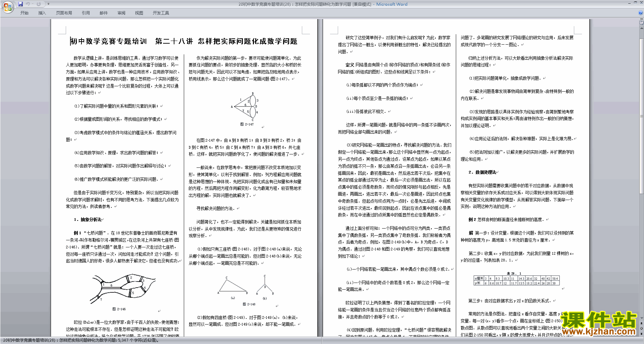
Task: Select the 引用 ribbon tab
Action: (x=86, y=13)
